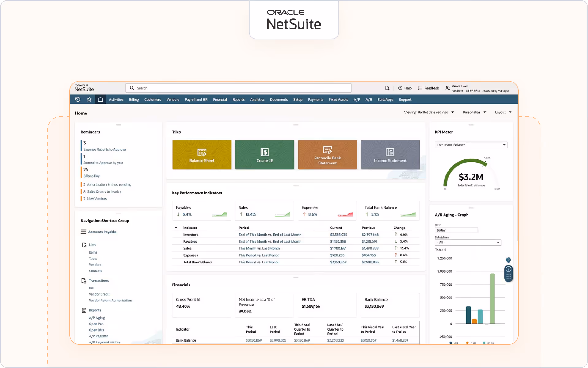
Task: Open the SuiteApps menu
Action: coord(385,100)
